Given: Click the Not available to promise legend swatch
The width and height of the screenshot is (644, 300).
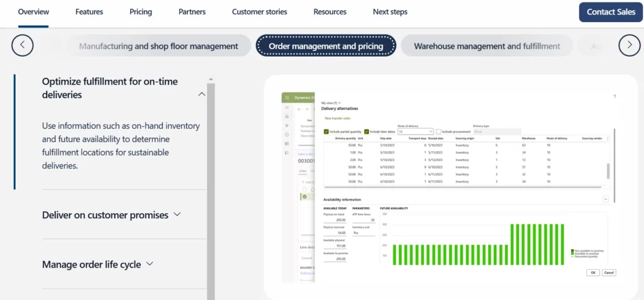Looking at the screenshot, I should [572, 250].
